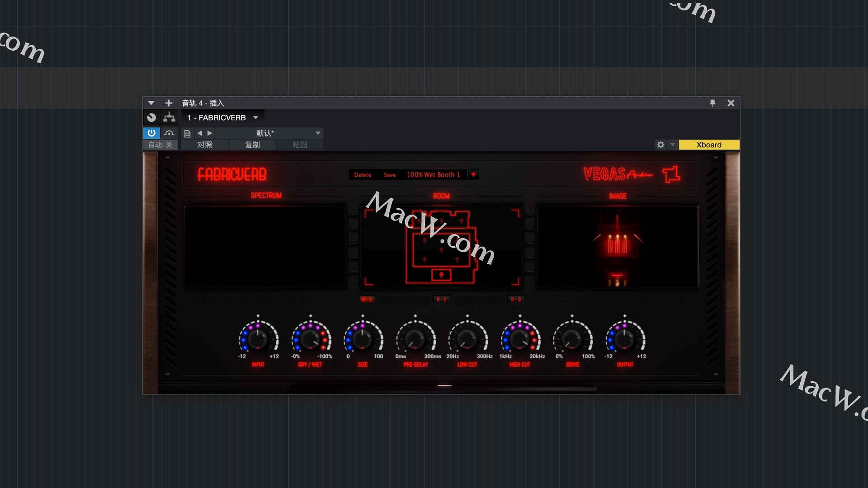Adjust the SIZE knob
Screen dimensions: 868x488
click(x=363, y=339)
